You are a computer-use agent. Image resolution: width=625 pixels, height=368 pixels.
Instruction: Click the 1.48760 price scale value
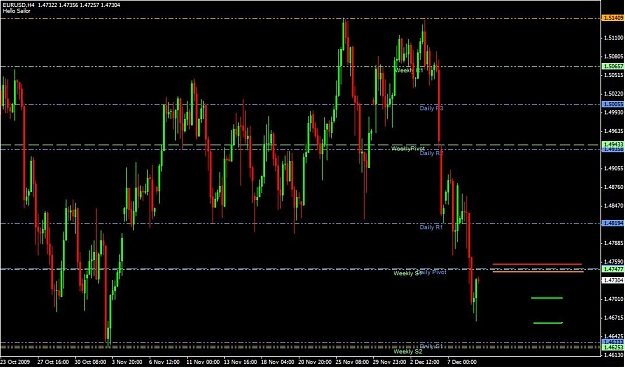(614, 187)
